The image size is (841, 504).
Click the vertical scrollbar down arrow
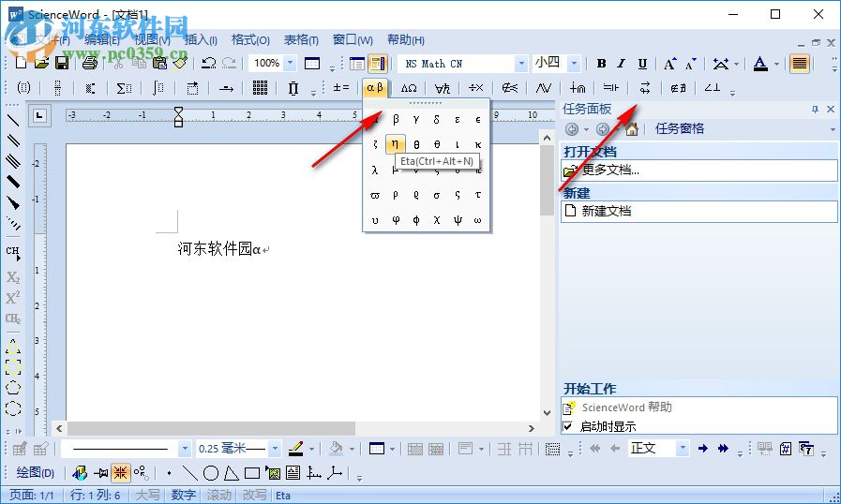(547, 413)
